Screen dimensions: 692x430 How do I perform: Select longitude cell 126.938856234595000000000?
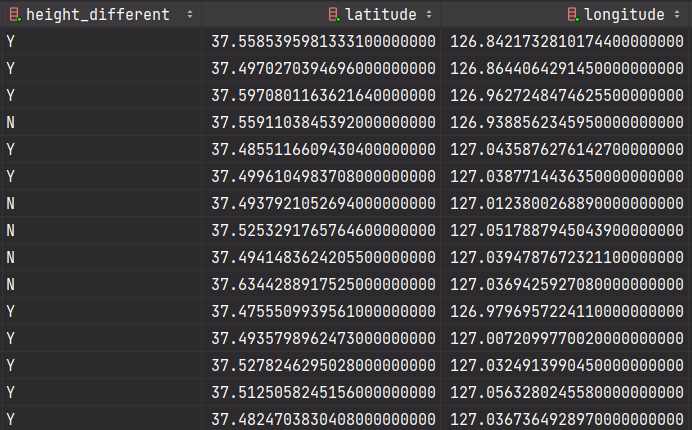pos(566,122)
